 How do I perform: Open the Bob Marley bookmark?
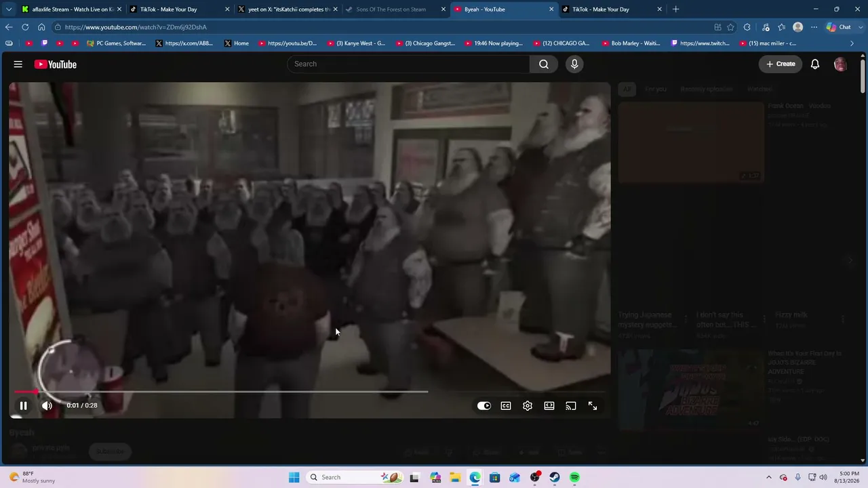point(631,43)
